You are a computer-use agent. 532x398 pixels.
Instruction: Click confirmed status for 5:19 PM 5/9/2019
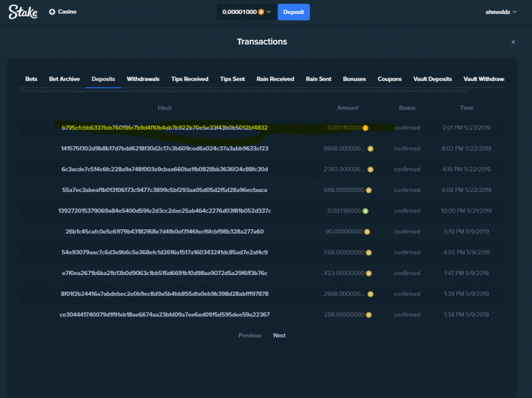(407, 231)
